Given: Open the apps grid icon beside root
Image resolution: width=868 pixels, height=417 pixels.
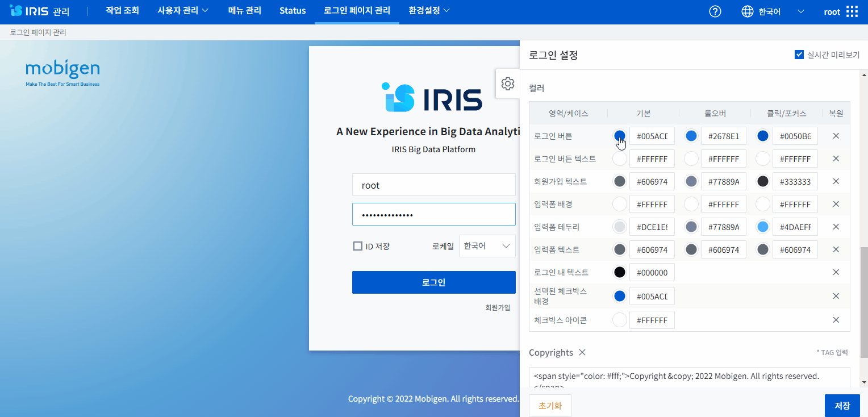Looking at the screenshot, I should (x=852, y=11).
